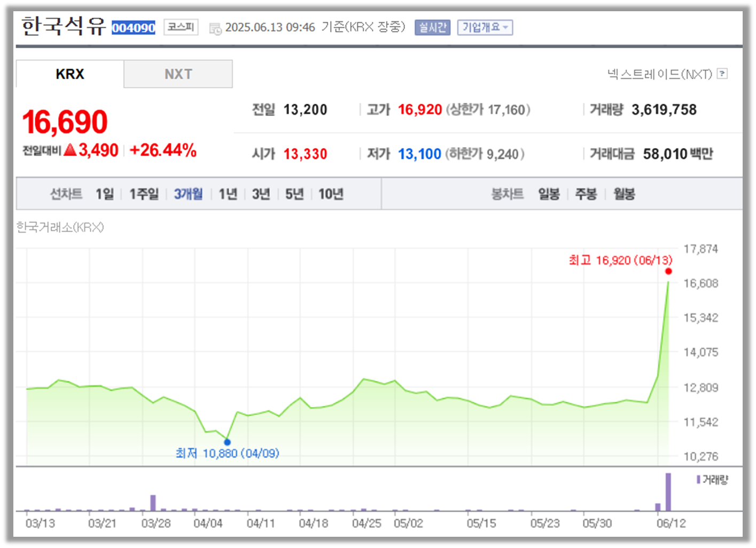Click the current price 16,690
The height and width of the screenshot is (548, 756).
65,122
